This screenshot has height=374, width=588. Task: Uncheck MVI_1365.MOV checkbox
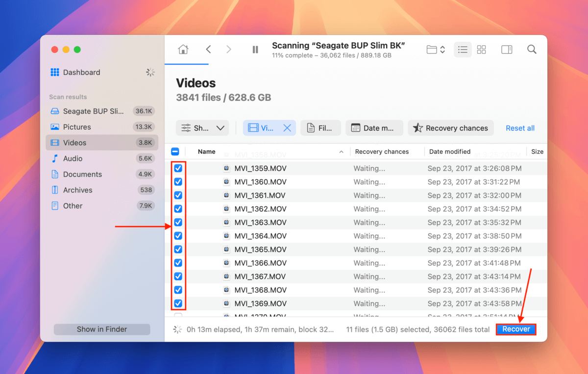pos(178,249)
